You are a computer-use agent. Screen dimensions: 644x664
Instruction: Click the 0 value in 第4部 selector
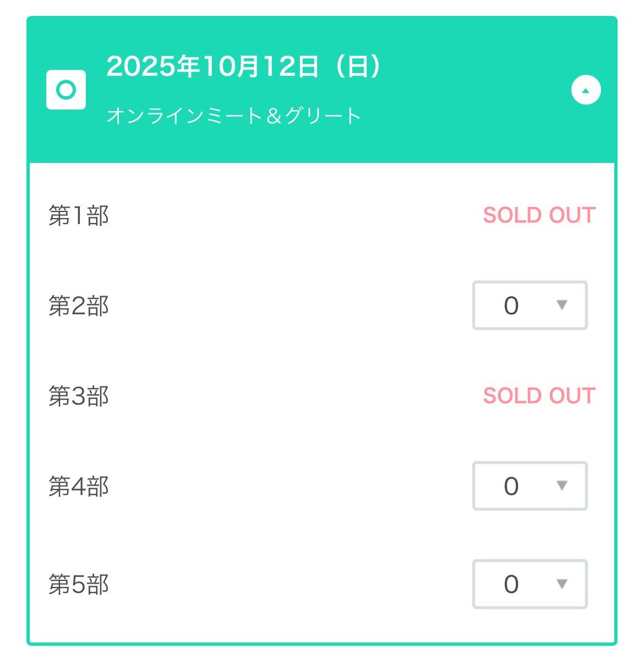coord(511,486)
